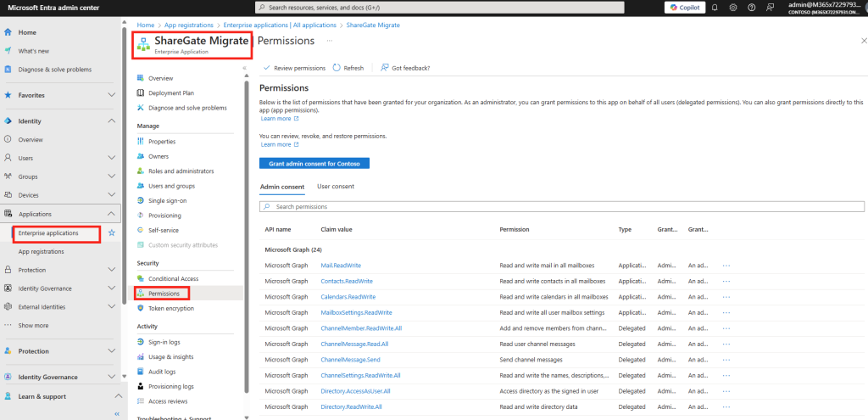868x420 pixels.
Task: Click the star icon beside Enterprise applications
Action: click(x=111, y=233)
